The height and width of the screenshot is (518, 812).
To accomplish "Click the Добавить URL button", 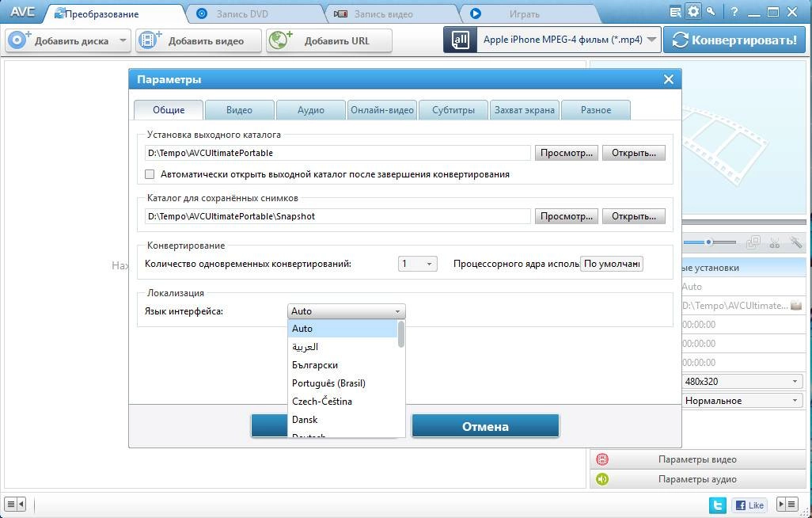I will [329, 40].
